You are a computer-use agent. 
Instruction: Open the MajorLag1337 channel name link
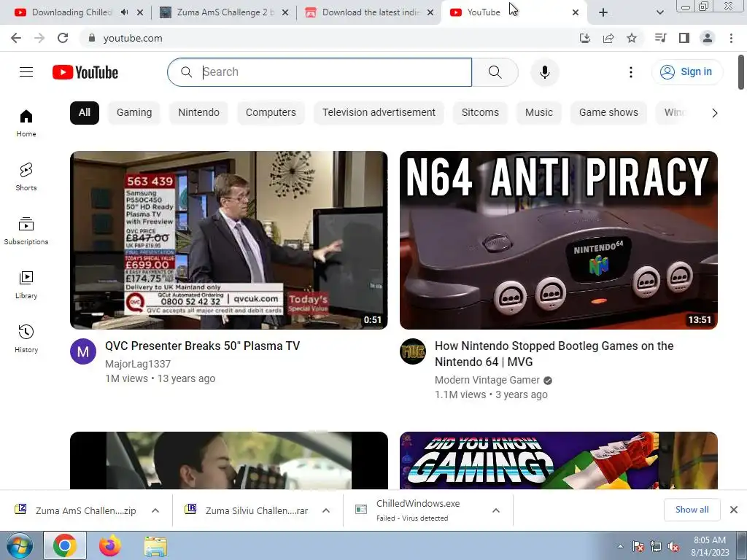(x=138, y=364)
